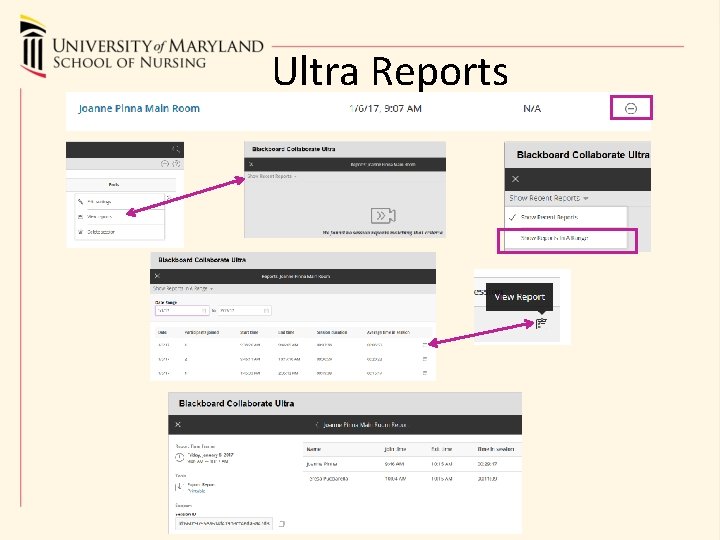This screenshot has width=720, height=540.
Task: Click the University of Maryland logo
Action: [141, 46]
